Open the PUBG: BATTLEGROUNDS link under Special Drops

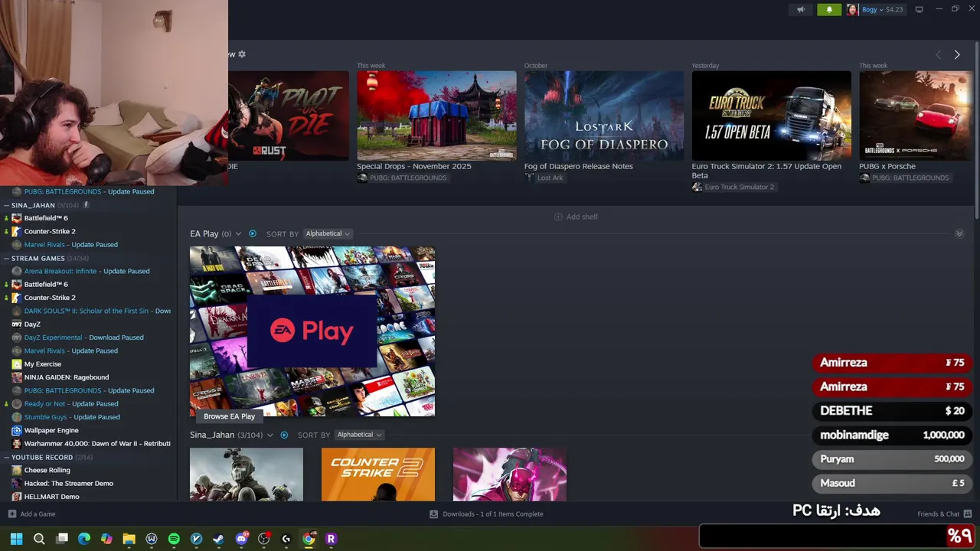408,178
